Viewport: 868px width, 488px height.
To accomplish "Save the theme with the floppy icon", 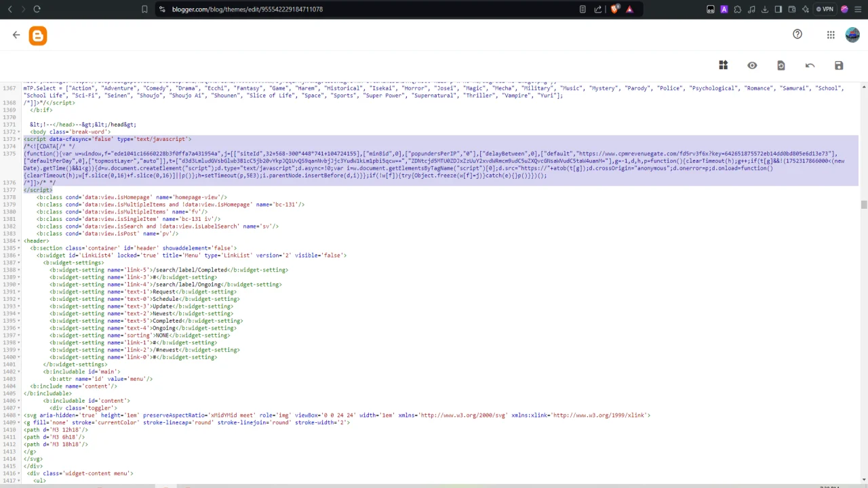I will (839, 66).
